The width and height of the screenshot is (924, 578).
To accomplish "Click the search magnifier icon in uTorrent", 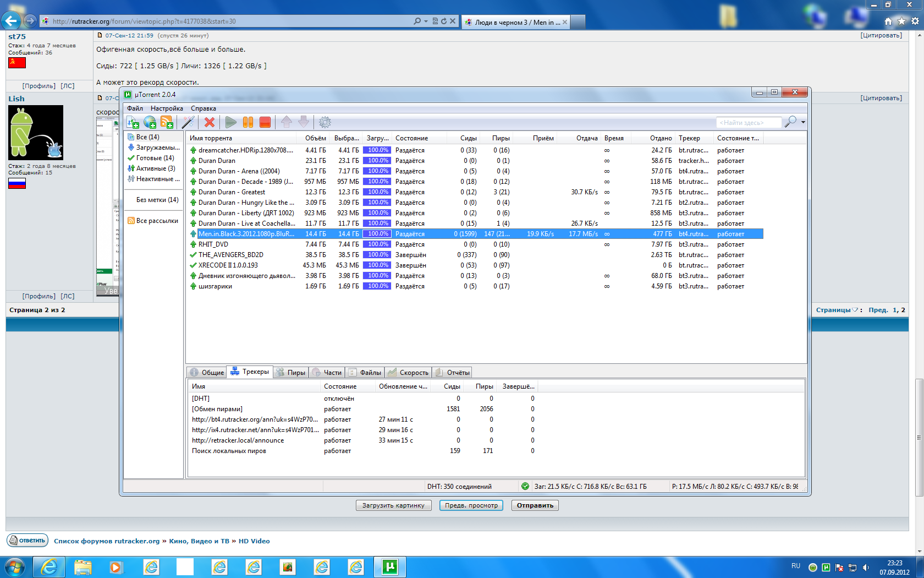I will click(790, 122).
